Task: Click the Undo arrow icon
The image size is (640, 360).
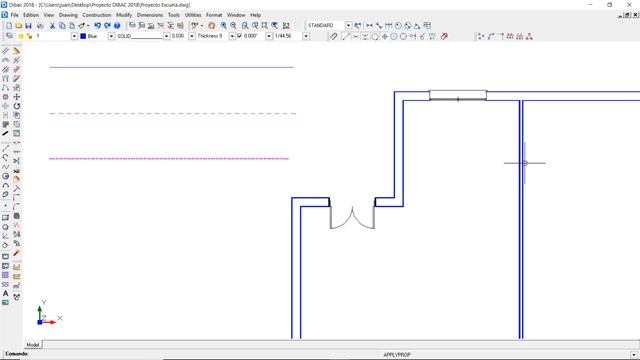Action: point(98,26)
